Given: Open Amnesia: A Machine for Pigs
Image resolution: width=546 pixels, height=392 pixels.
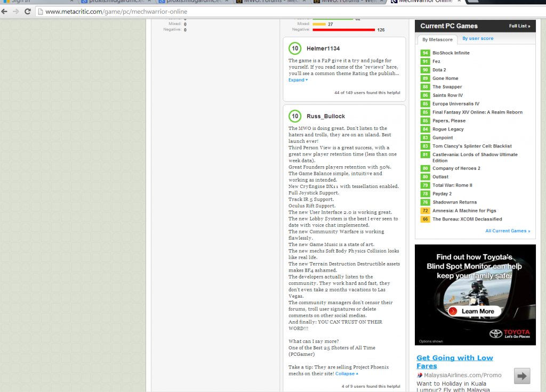Looking at the screenshot, I should pos(464,211).
